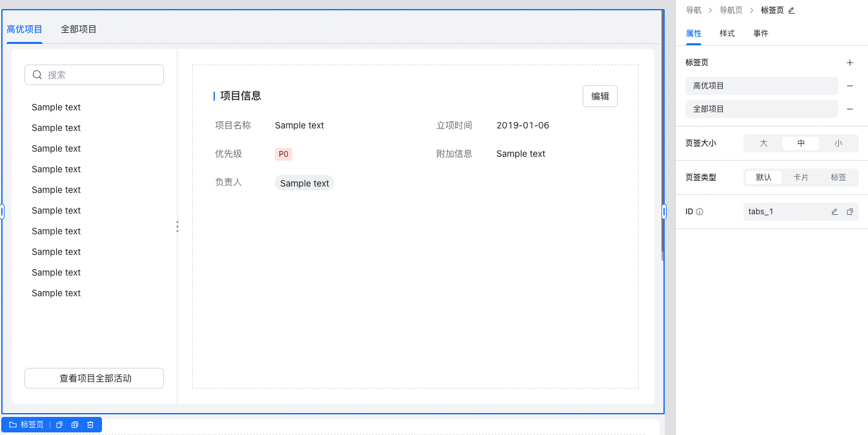Click the copy icon in the 标签页 floating toolbar

click(59, 425)
